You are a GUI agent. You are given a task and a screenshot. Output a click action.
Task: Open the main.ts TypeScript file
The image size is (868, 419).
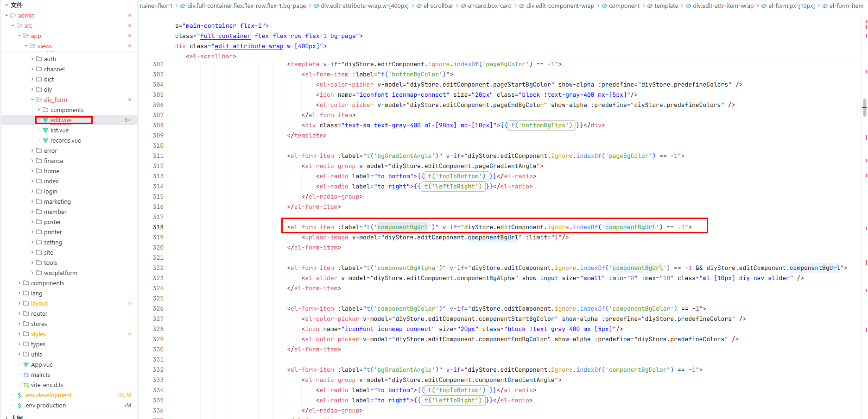40,375
